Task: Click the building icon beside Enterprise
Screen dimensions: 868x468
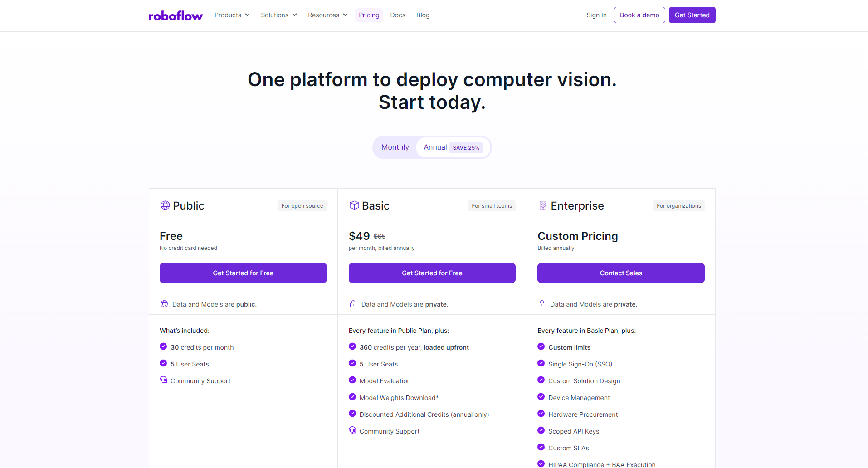Action: pos(543,205)
